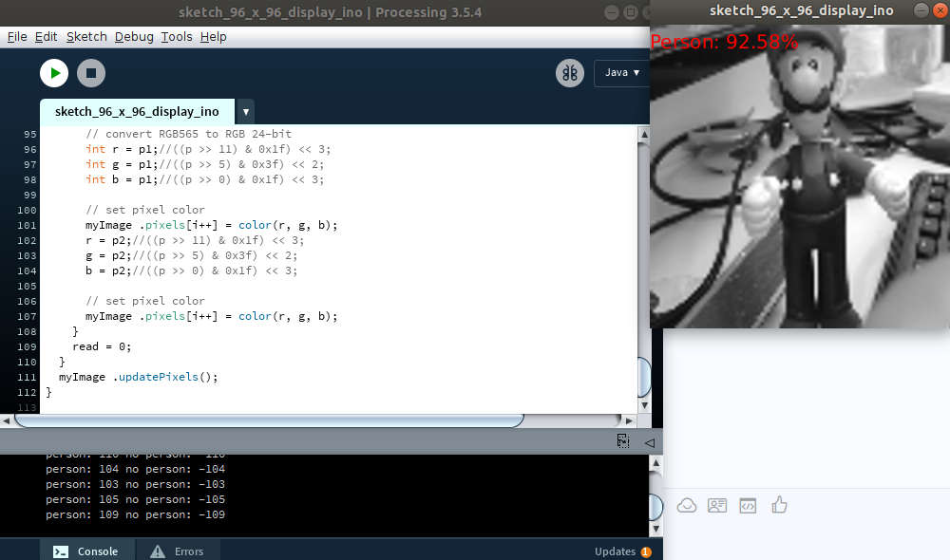Screen dimensions: 950x560
Task: Select the sketch_96_x_96_display_ino tab
Action: (137, 112)
